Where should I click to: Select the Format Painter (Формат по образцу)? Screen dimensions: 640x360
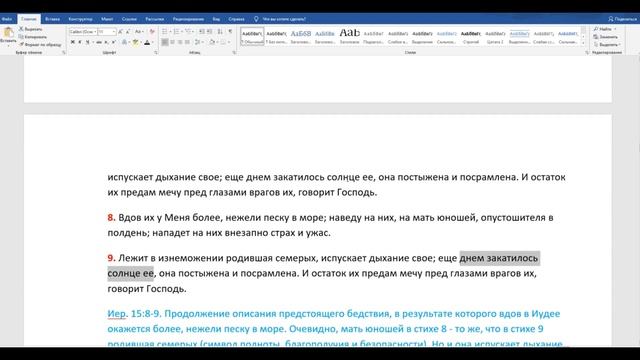click(x=40, y=44)
